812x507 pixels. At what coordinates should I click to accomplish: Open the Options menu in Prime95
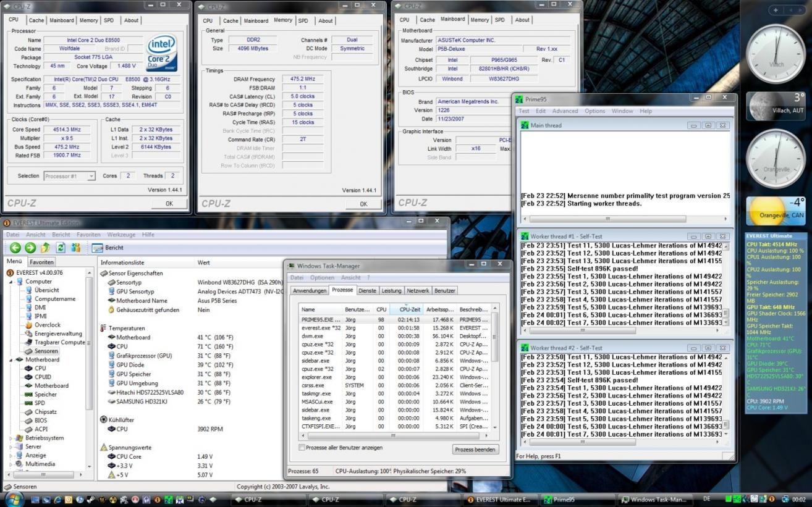click(594, 111)
